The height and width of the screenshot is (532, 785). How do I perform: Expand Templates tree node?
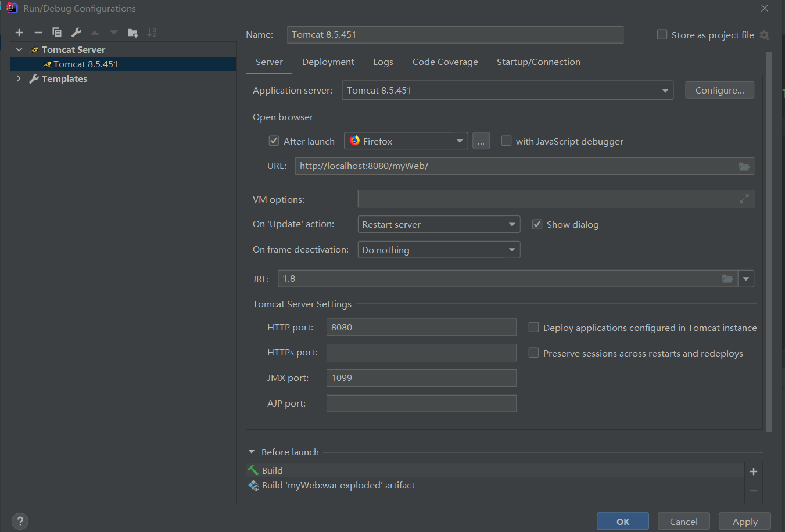[19, 78]
